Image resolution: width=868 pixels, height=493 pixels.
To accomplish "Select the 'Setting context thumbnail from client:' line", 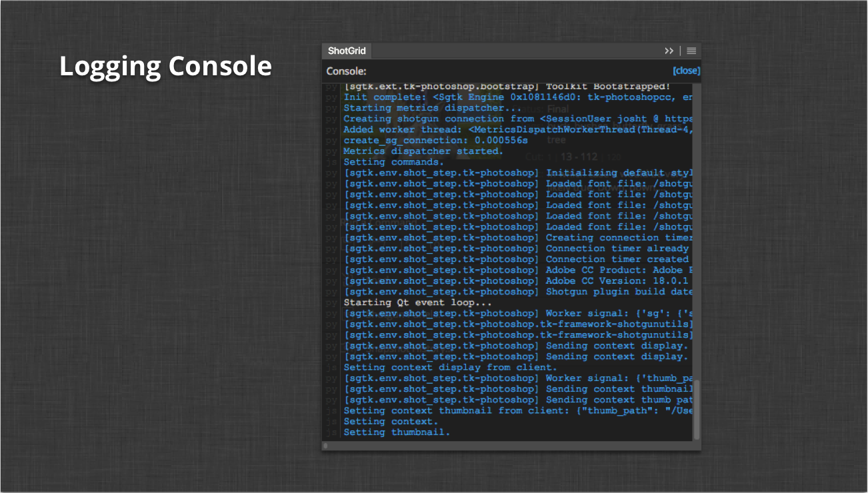I will coord(518,410).
